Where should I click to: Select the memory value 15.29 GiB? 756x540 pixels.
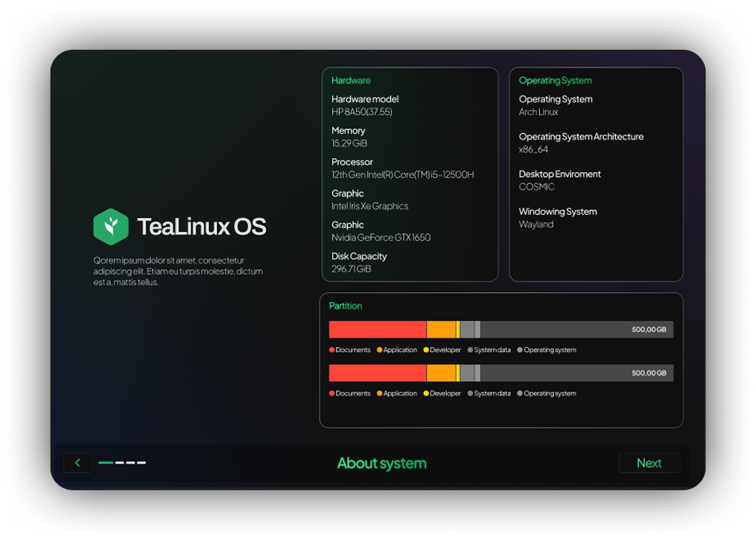point(349,143)
